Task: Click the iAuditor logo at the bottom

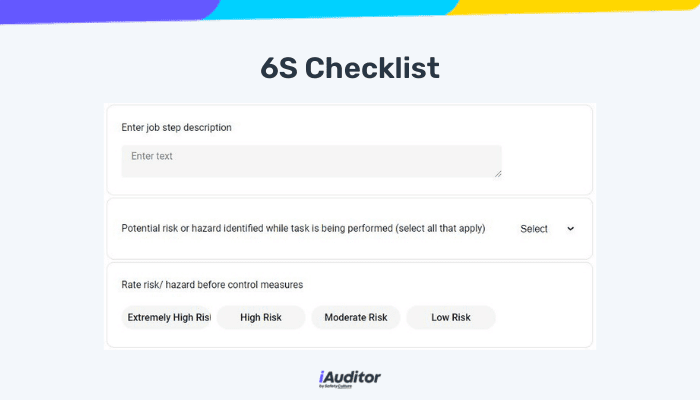Action: coord(350,379)
